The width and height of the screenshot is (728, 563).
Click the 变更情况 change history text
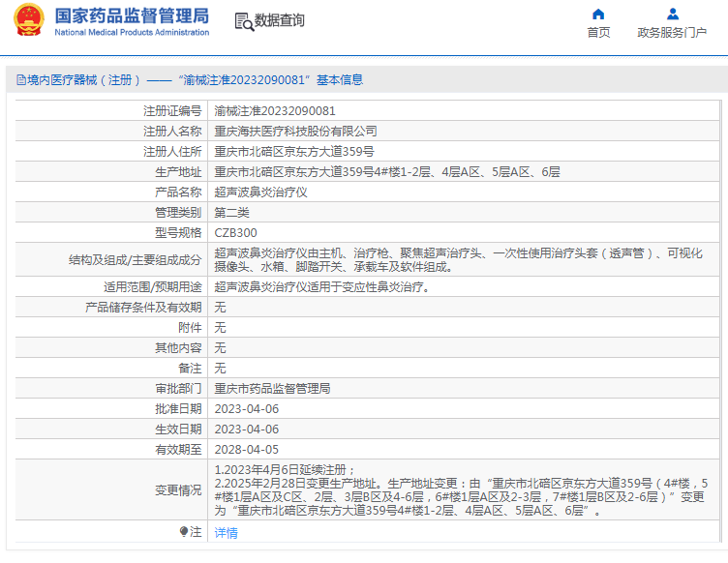tap(461, 490)
